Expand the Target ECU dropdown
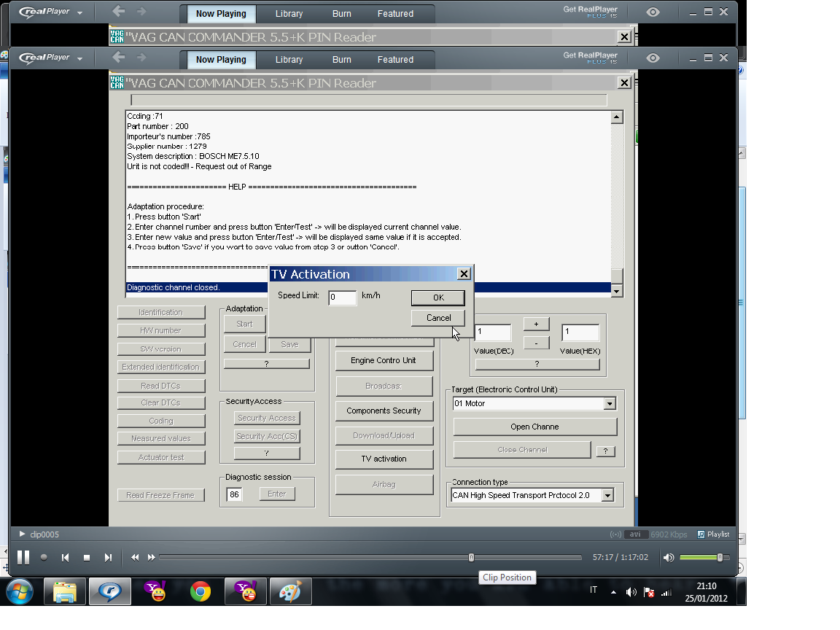 (610, 404)
